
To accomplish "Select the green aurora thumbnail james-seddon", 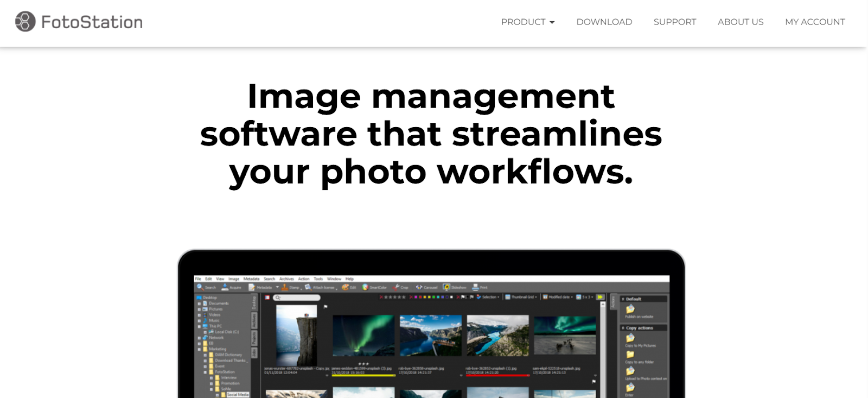I will pyautogui.click(x=363, y=336).
